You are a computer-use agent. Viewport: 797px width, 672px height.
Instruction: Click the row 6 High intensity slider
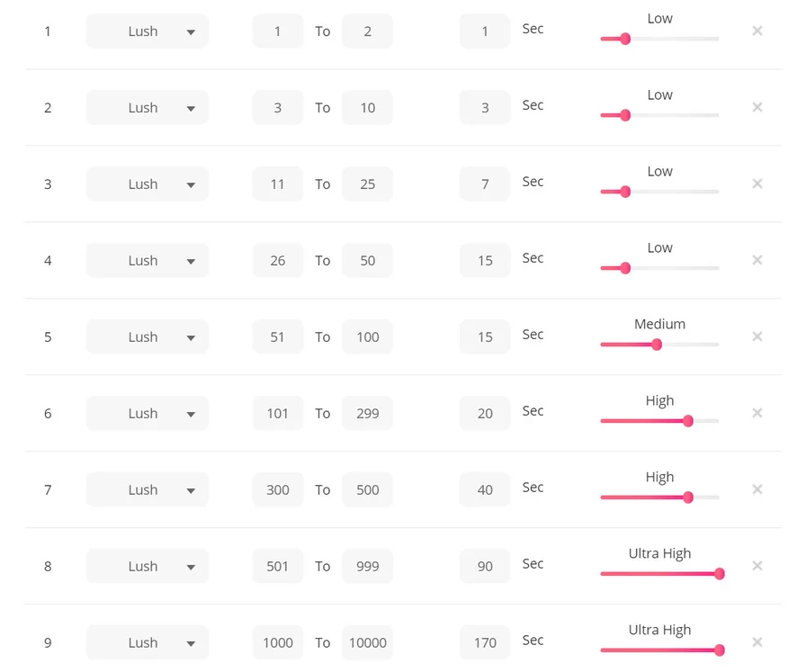pos(659,421)
